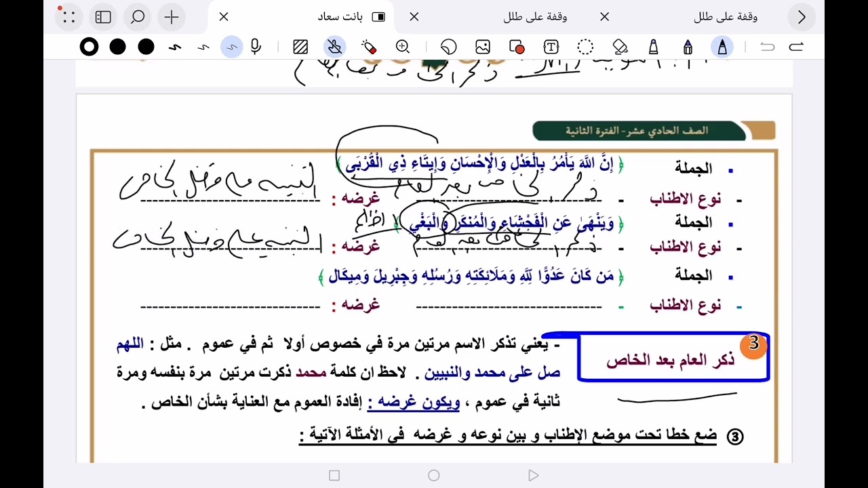The width and height of the screenshot is (868, 488).
Task: Tap the Android home circle button
Action: pos(434,476)
